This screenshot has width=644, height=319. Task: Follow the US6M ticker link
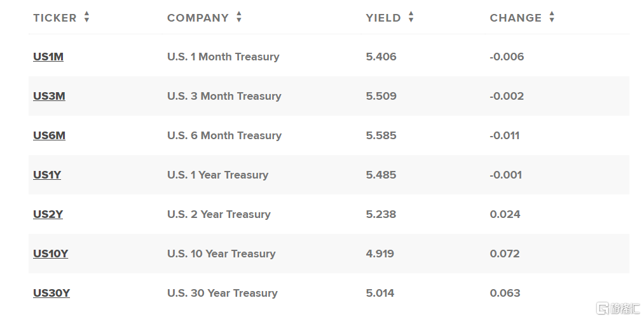[49, 135]
